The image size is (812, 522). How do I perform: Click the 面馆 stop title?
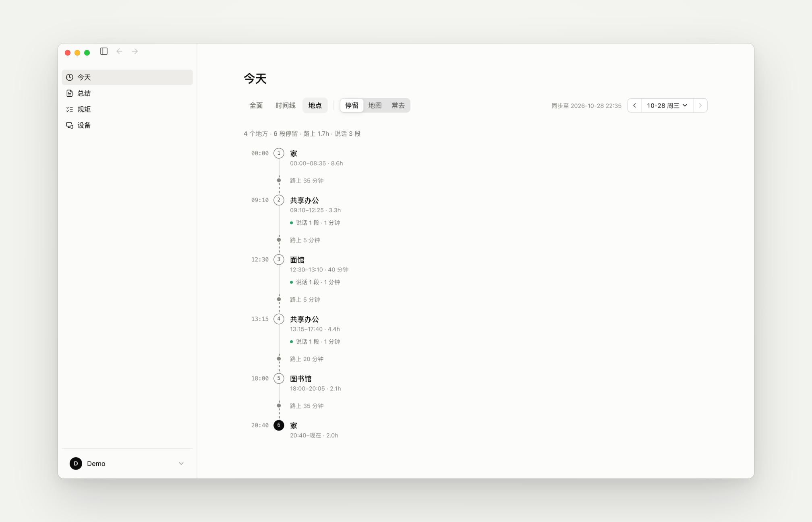pyautogui.click(x=297, y=260)
